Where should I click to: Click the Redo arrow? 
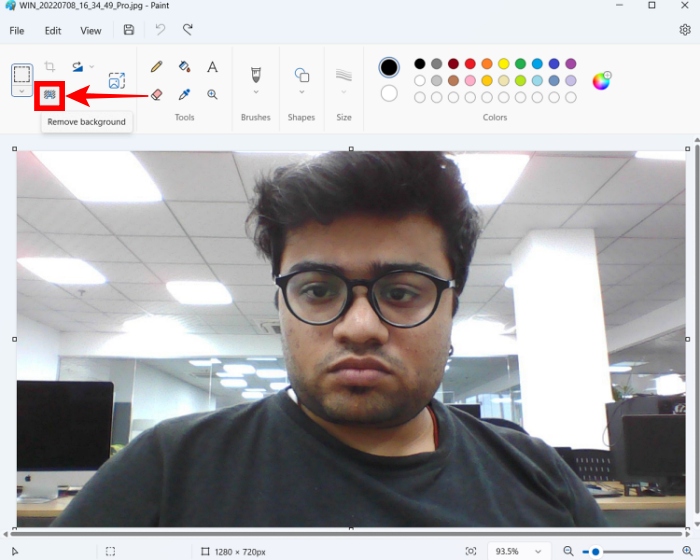pyautogui.click(x=188, y=30)
